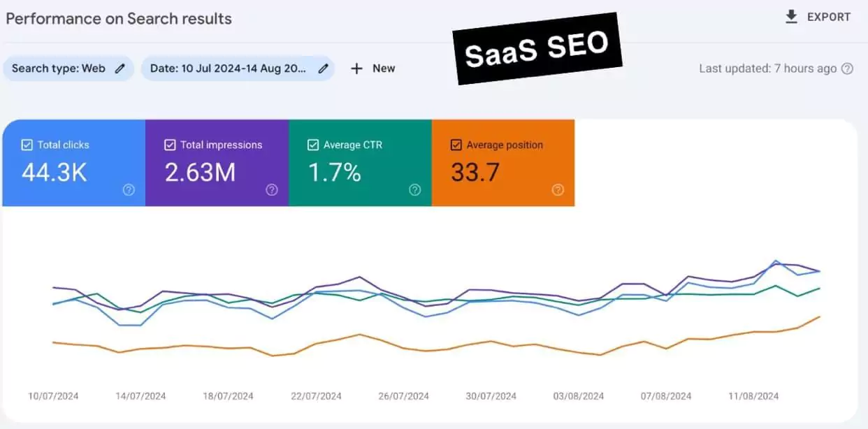868x429 pixels.
Task: Click the New filter button
Action: point(383,68)
